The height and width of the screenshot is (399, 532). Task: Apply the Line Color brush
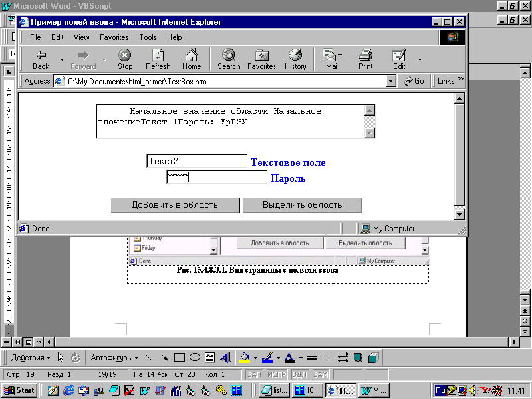click(268, 358)
